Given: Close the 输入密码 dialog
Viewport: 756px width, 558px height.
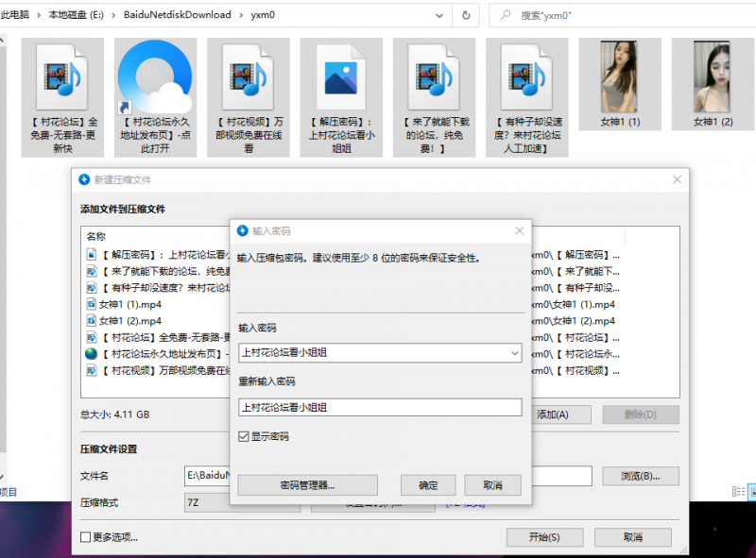Looking at the screenshot, I should pos(519,230).
